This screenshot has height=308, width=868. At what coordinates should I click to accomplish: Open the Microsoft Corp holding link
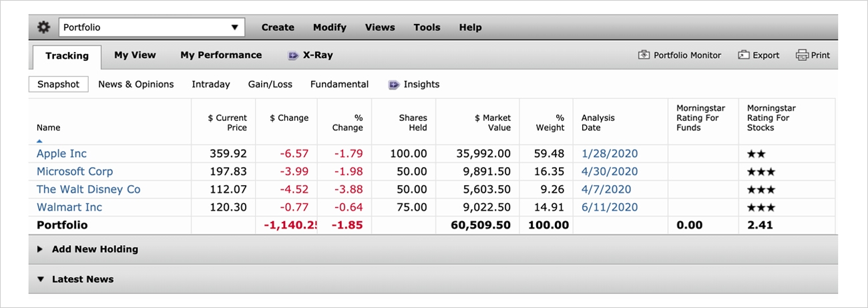point(75,172)
